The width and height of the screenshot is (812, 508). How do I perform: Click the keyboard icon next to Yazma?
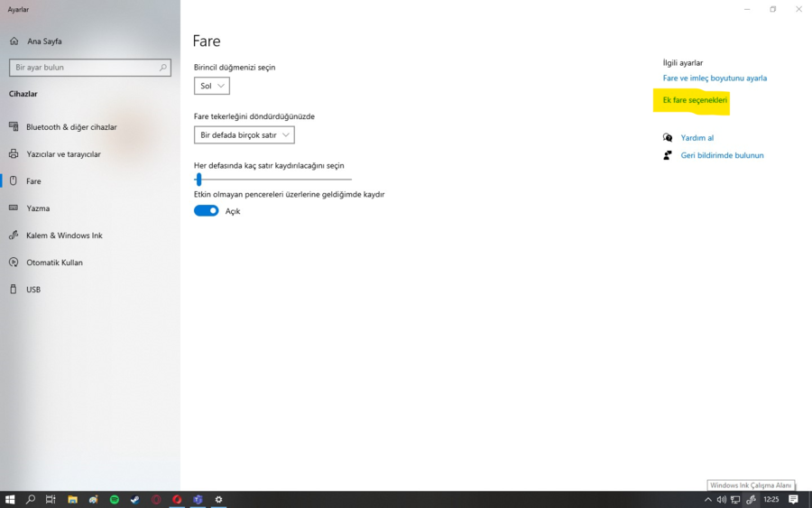[14, 208]
